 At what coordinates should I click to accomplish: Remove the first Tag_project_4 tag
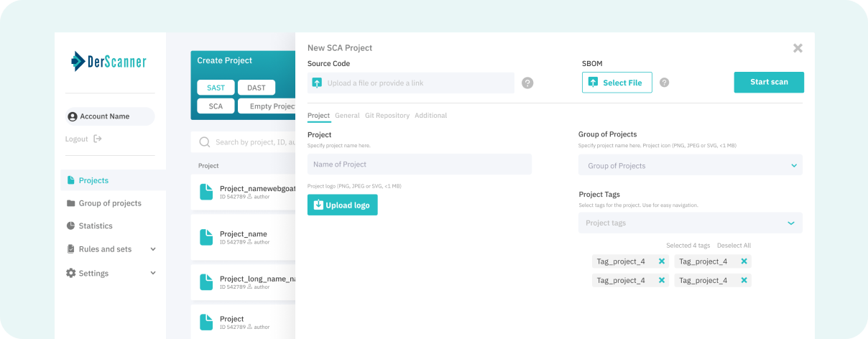pos(662,261)
